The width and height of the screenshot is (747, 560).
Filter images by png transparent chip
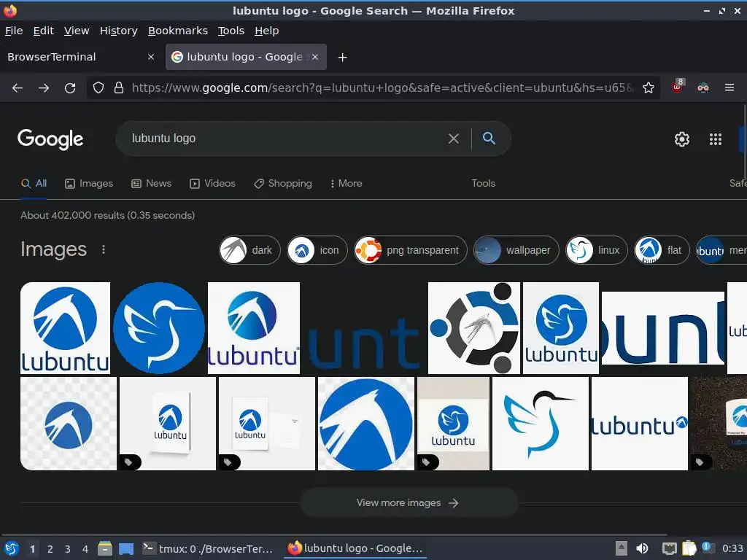coord(411,250)
